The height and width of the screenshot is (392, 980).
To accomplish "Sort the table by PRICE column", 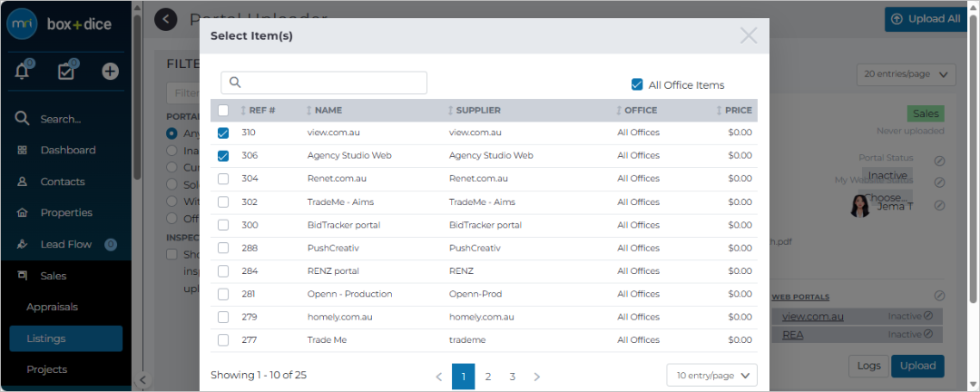I will (x=734, y=110).
